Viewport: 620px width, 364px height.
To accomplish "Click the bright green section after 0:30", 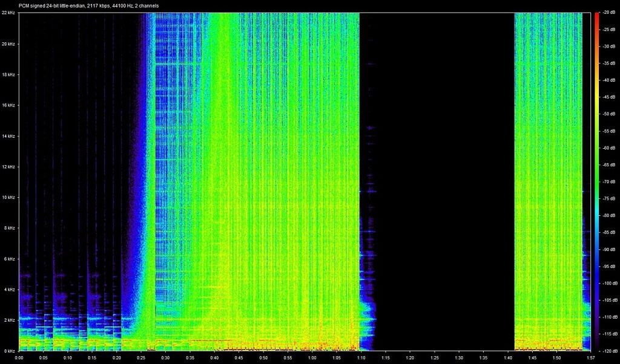I will pyautogui.click(x=272, y=181).
